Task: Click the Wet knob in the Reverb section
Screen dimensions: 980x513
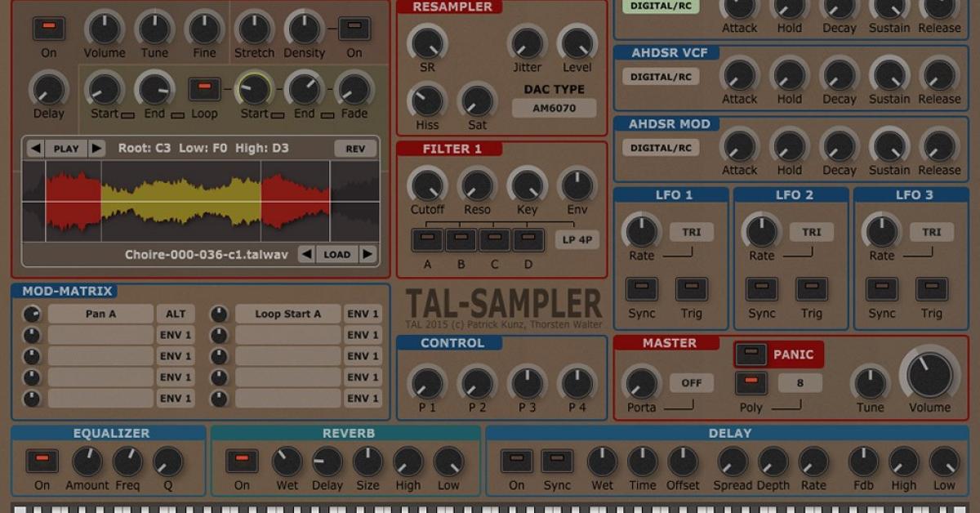Action: pos(287,462)
